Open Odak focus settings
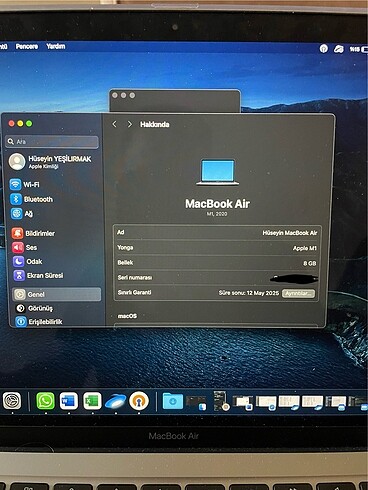Viewport: 368px width, 490px height. tap(28, 261)
